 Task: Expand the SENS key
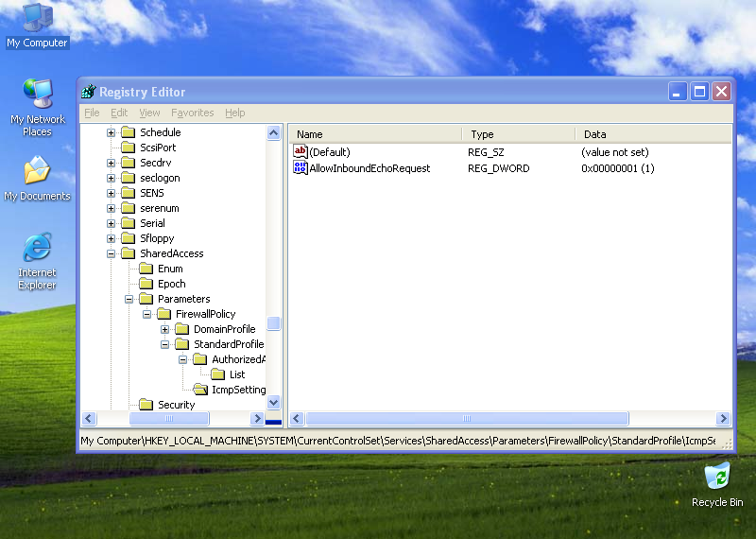pos(111,193)
